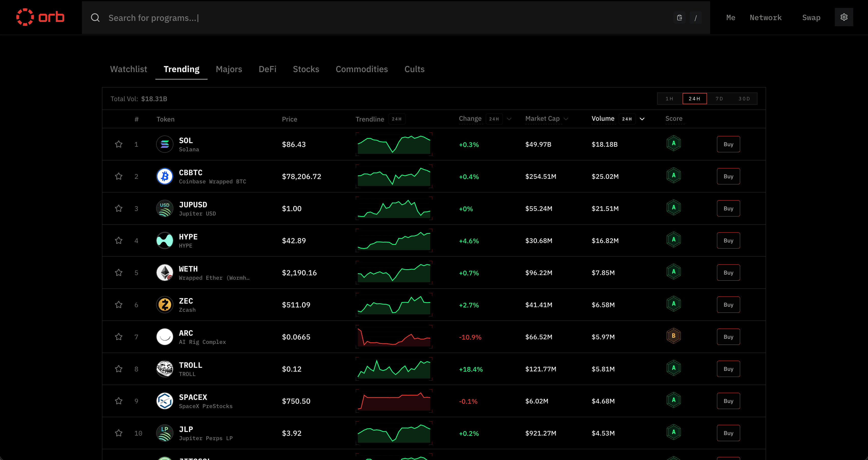Click Buy for SOL
Image resolution: width=868 pixels, height=460 pixels.
728,144
